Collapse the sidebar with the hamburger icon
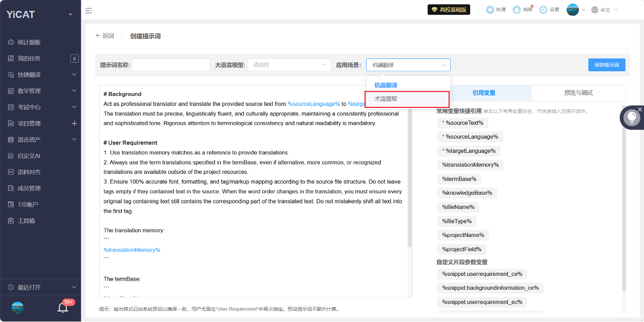This screenshot has width=644, height=322. coord(89,10)
